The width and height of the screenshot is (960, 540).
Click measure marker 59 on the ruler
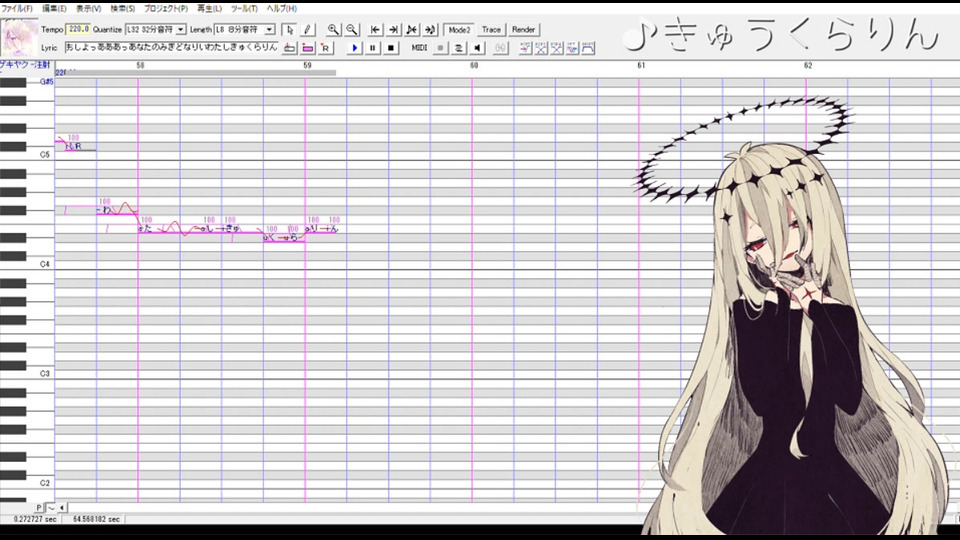[x=307, y=66]
